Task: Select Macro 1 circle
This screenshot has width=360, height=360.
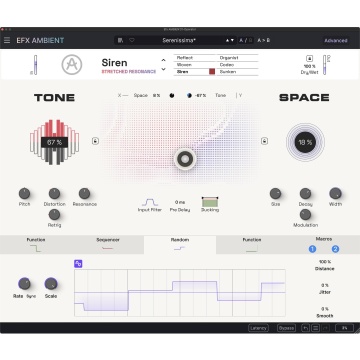Action: point(312,249)
